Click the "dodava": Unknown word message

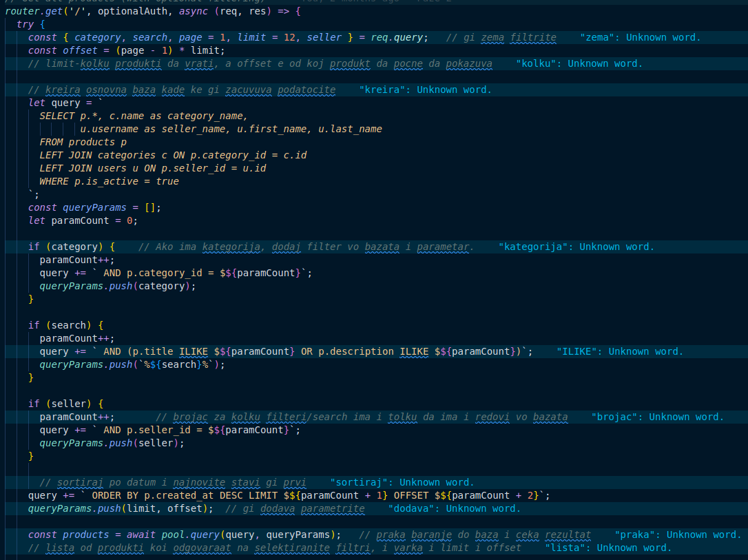coord(454,508)
